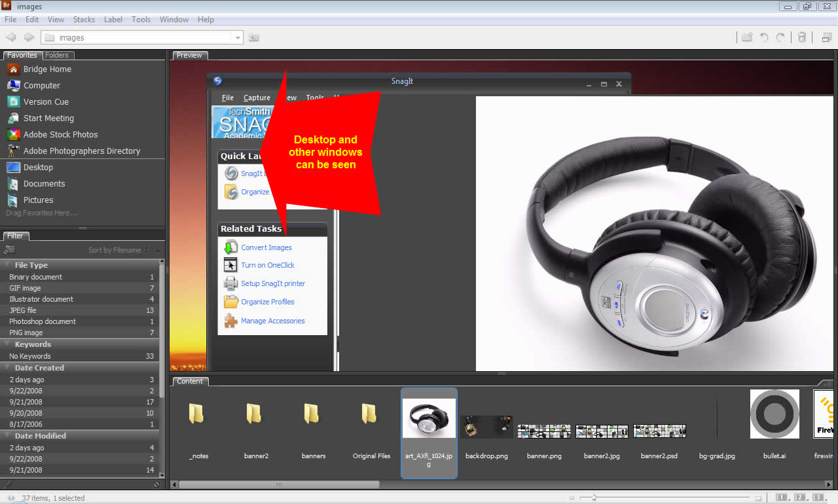This screenshot has height=504, width=838.
Task: Go forward with the Forward arrow
Action: (x=29, y=37)
